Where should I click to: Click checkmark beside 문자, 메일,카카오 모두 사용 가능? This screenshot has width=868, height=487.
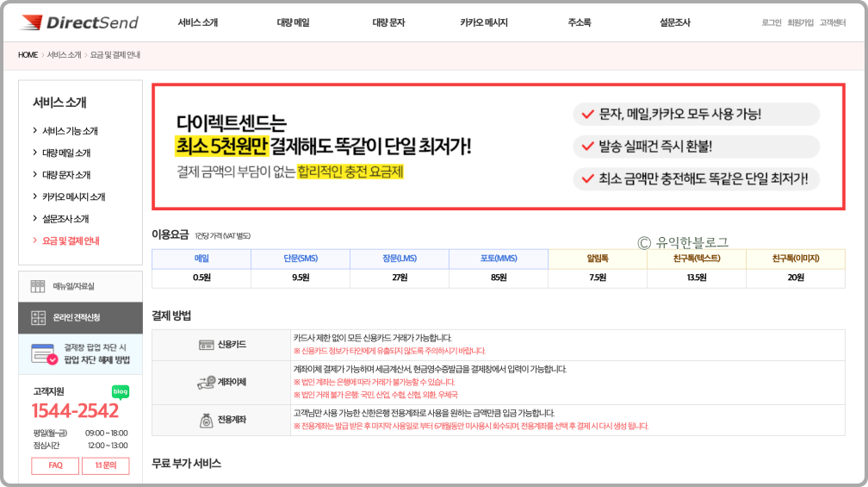point(588,115)
